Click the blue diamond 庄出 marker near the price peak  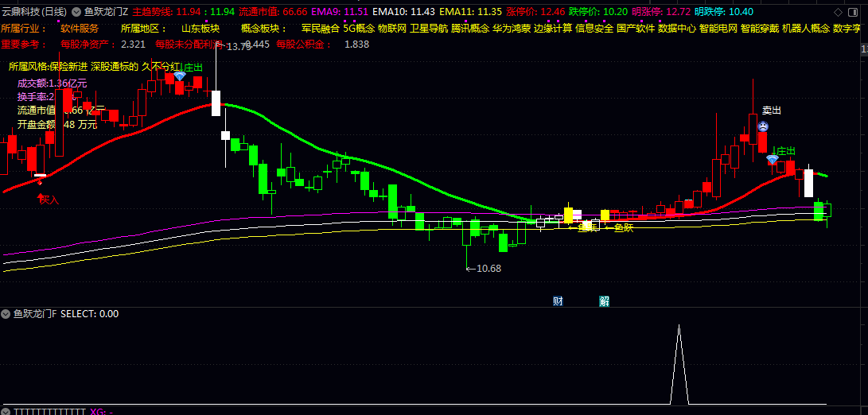(179, 76)
